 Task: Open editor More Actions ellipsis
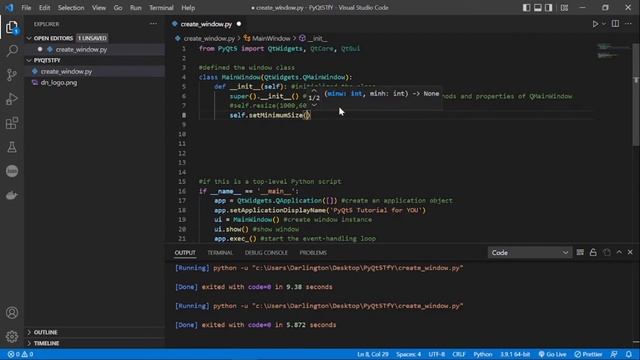click(628, 24)
